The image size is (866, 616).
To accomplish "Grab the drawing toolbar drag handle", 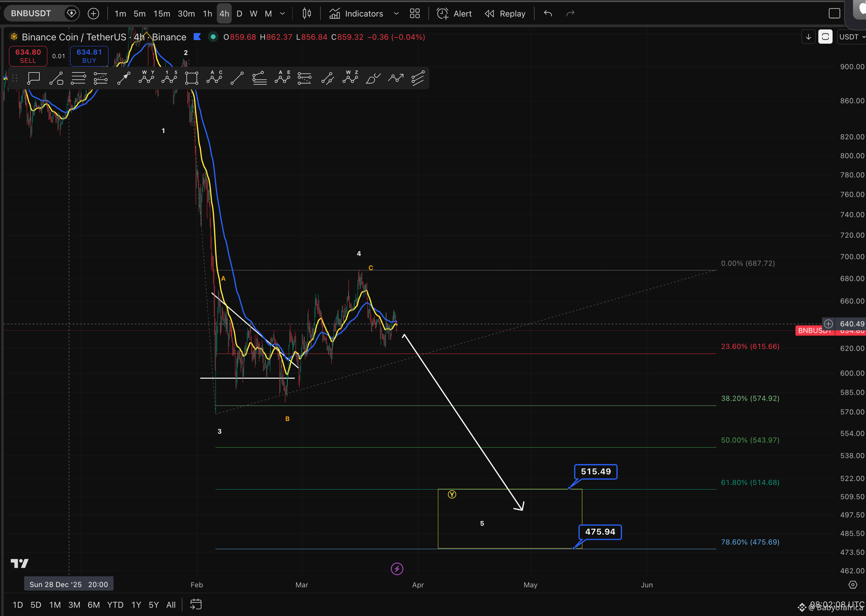I will pos(15,78).
